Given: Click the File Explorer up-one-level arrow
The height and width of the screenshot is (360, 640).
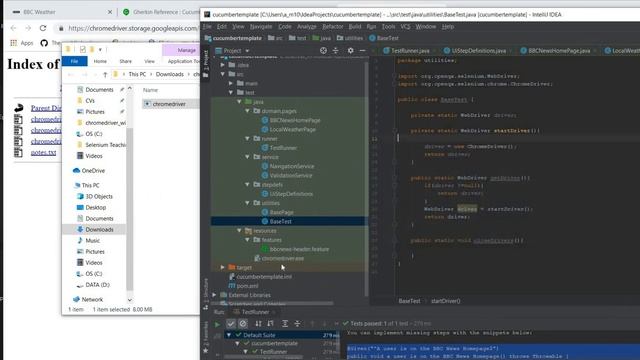Looking at the screenshot, I should click(x=105, y=74).
